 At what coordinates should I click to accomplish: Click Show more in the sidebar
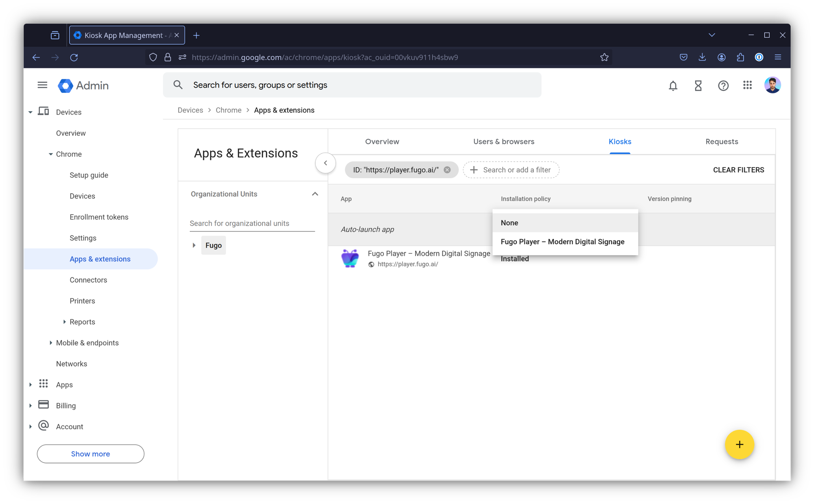[90, 454]
